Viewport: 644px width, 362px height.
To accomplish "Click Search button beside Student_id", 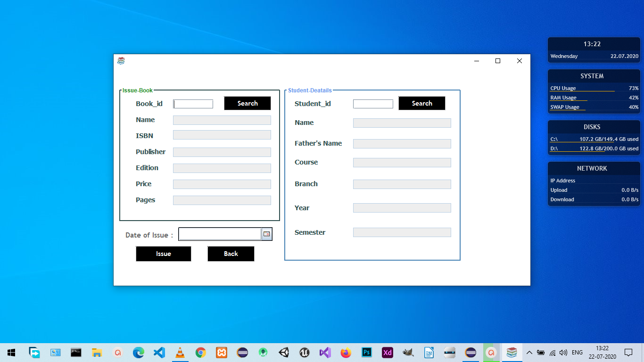I will pos(422,103).
